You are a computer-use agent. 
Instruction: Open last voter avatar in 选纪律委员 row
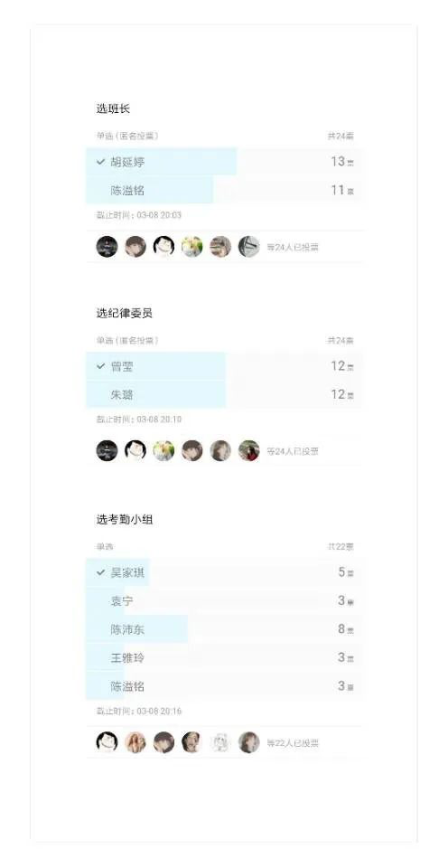pos(249,450)
